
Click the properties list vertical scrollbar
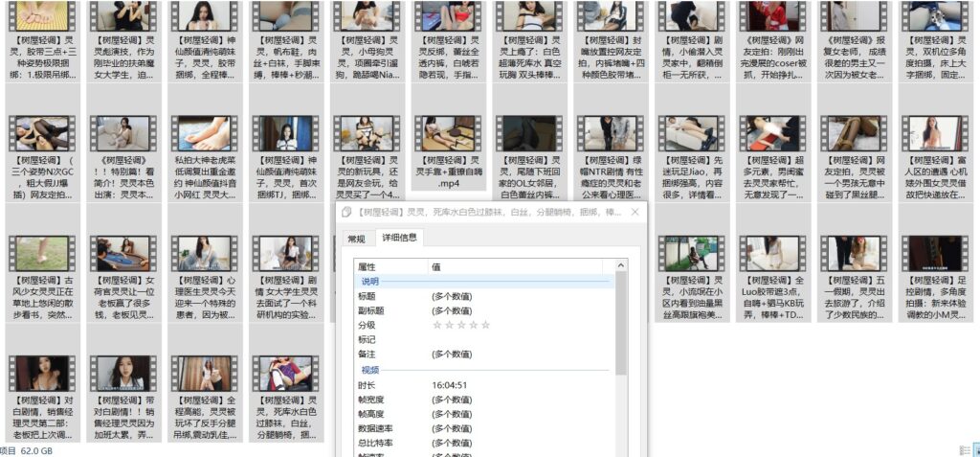tap(622, 364)
